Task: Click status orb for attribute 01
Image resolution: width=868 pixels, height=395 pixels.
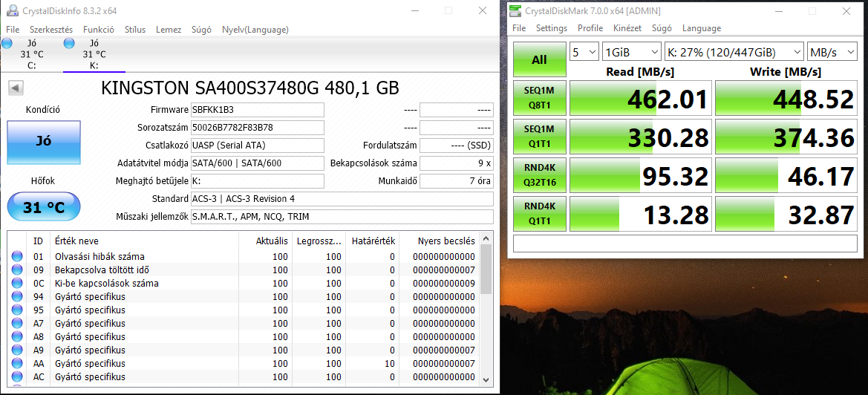Action: (x=17, y=256)
